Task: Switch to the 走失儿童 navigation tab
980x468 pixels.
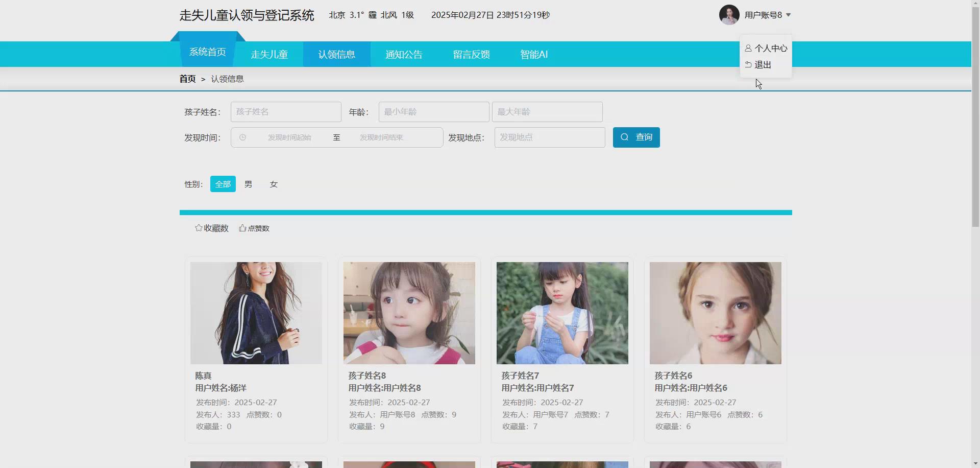Action: [x=269, y=54]
